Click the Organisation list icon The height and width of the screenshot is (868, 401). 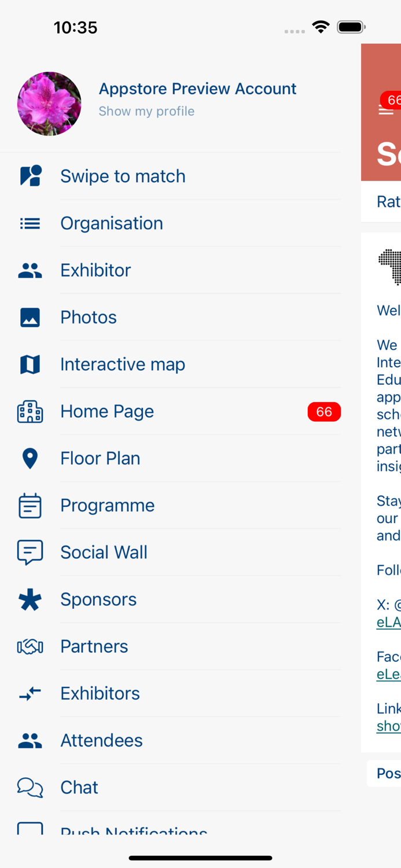coord(30,223)
